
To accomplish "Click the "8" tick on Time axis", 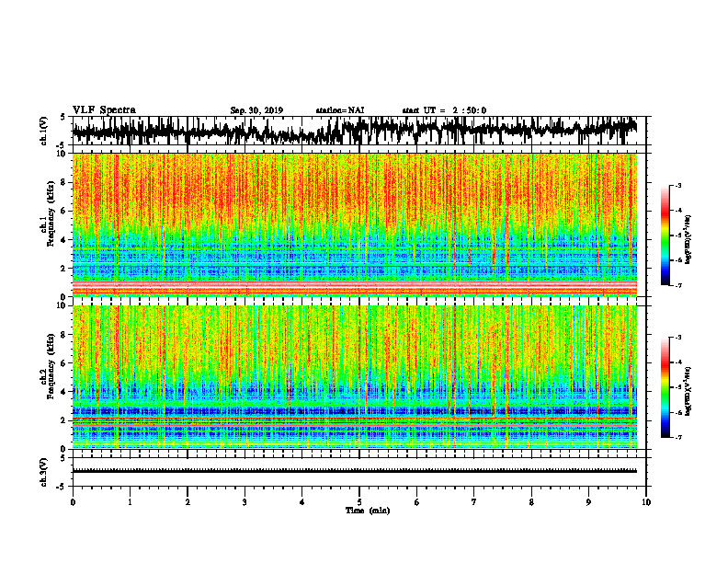I will [531, 502].
